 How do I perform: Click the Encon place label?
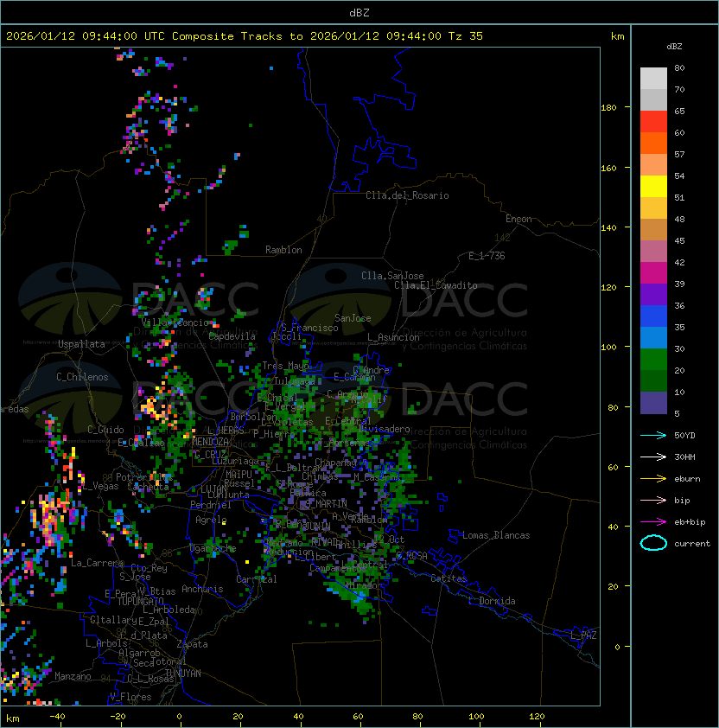[x=519, y=219]
